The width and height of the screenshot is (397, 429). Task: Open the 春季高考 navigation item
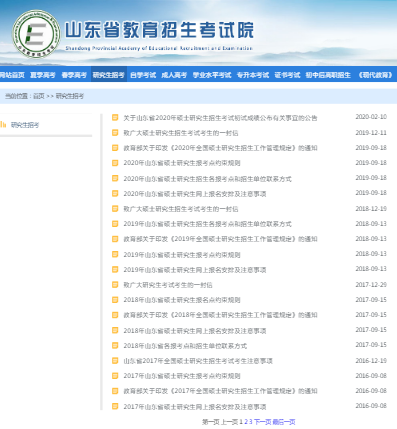(x=74, y=75)
